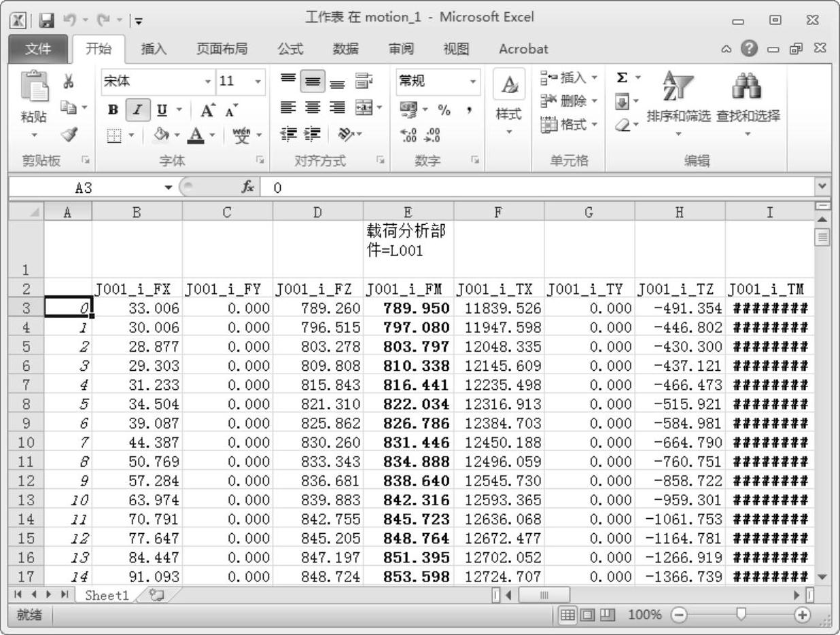This screenshot has height=635, width=840.
Task: Open the Acrobat tab
Action: click(x=523, y=49)
